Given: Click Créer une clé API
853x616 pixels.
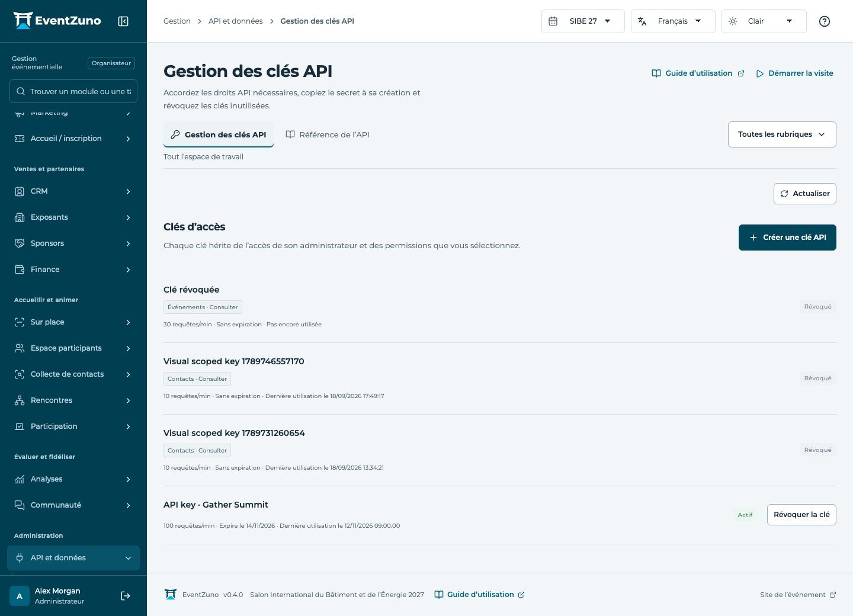Looking at the screenshot, I should 787,238.
